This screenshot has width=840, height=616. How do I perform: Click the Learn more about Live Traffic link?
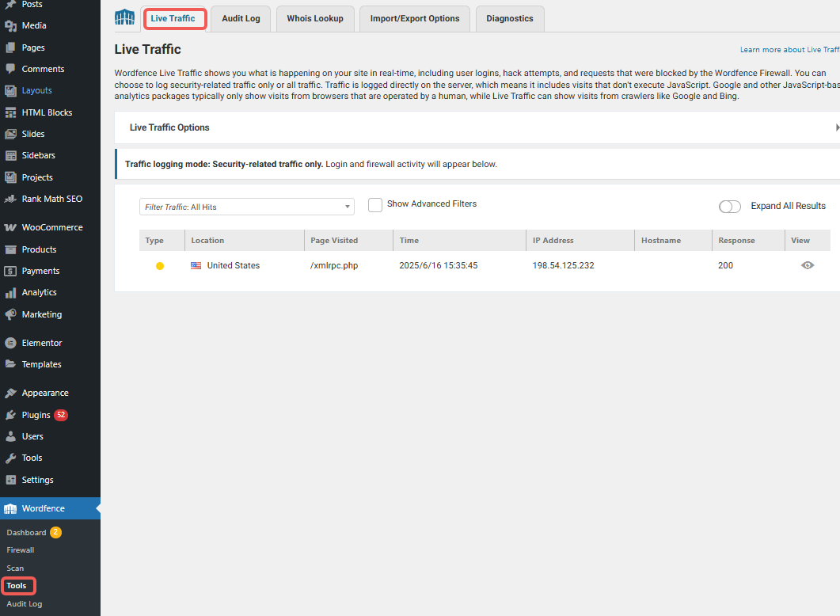(x=789, y=49)
